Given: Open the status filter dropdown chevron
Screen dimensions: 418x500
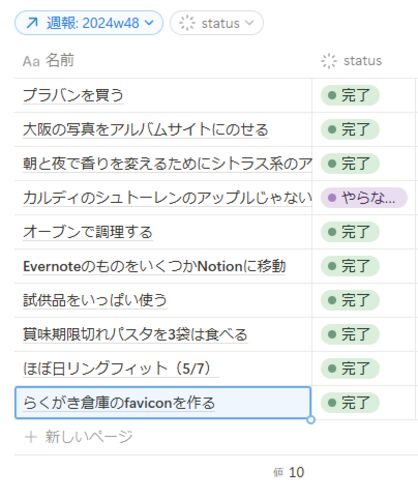Looking at the screenshot, I should point(249,23).
